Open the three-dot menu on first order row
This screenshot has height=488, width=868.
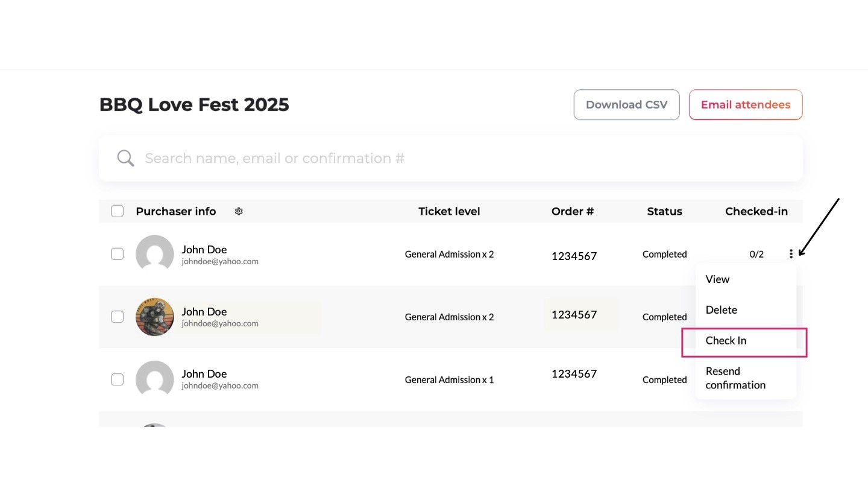(791, 255)
